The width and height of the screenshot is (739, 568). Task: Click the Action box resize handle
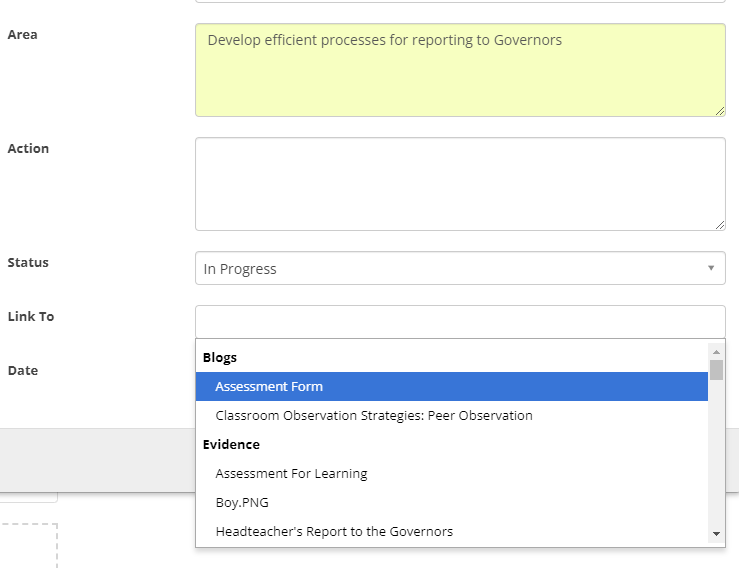(718, 224)
